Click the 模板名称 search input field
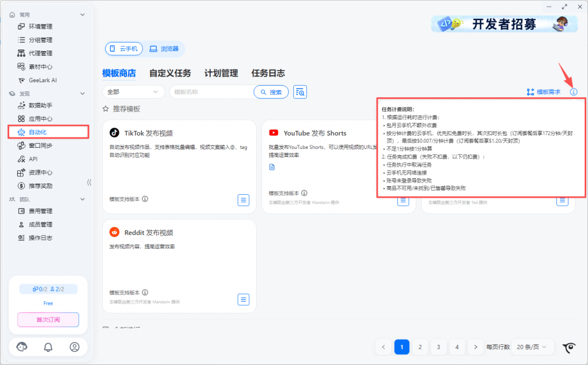Viewport: 588px width, 365px height. 210,92
